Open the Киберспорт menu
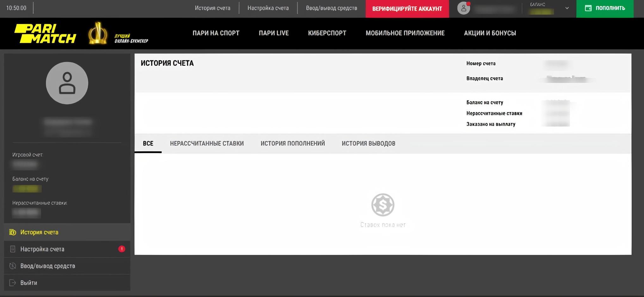Image resolution: width=644 pixels, height=297 pixels. [x=327, y=33]
